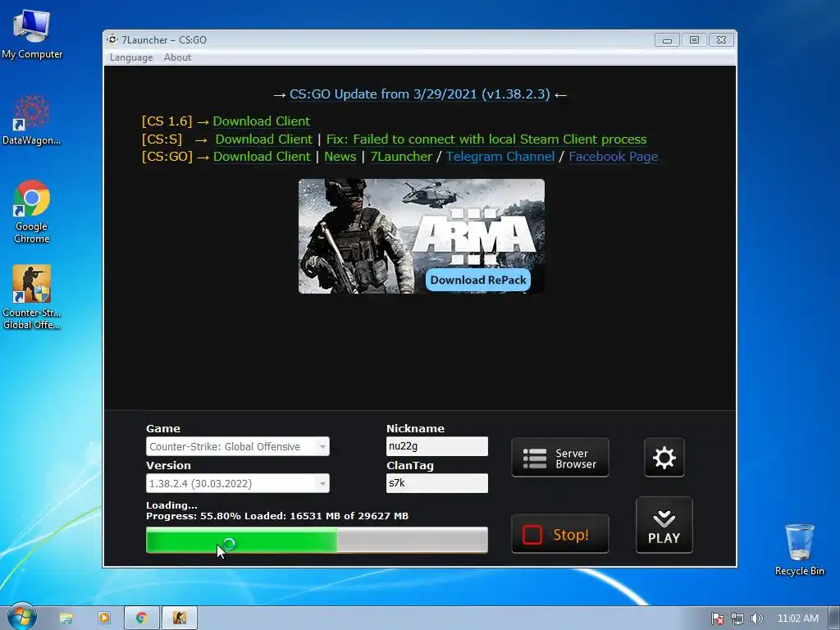Viewport: 840px width, 630px height.
Task: Click the Action Center flag tray icon
Action: click(x=718, y=619)
